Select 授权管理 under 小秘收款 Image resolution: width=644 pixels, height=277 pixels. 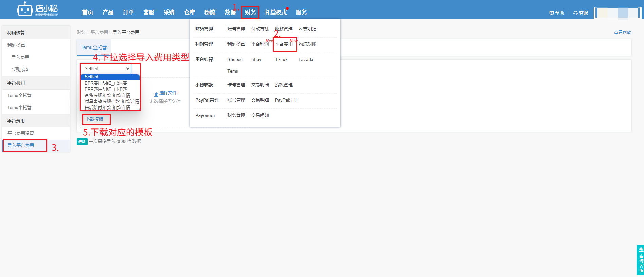284,85
